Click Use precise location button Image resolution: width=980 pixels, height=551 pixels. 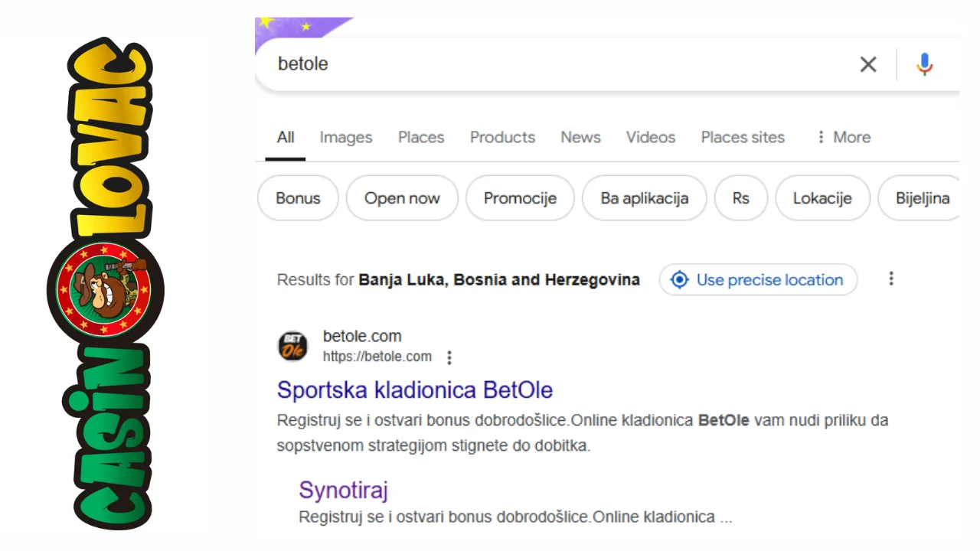point(758,280)
